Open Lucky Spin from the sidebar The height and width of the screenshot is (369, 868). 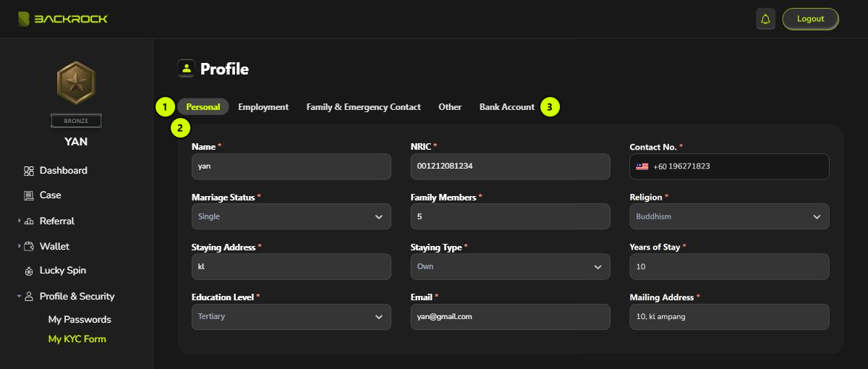63,271
